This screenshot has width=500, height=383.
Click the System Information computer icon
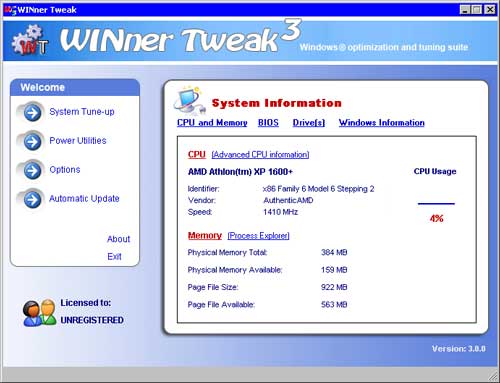(x=189, y=100)
